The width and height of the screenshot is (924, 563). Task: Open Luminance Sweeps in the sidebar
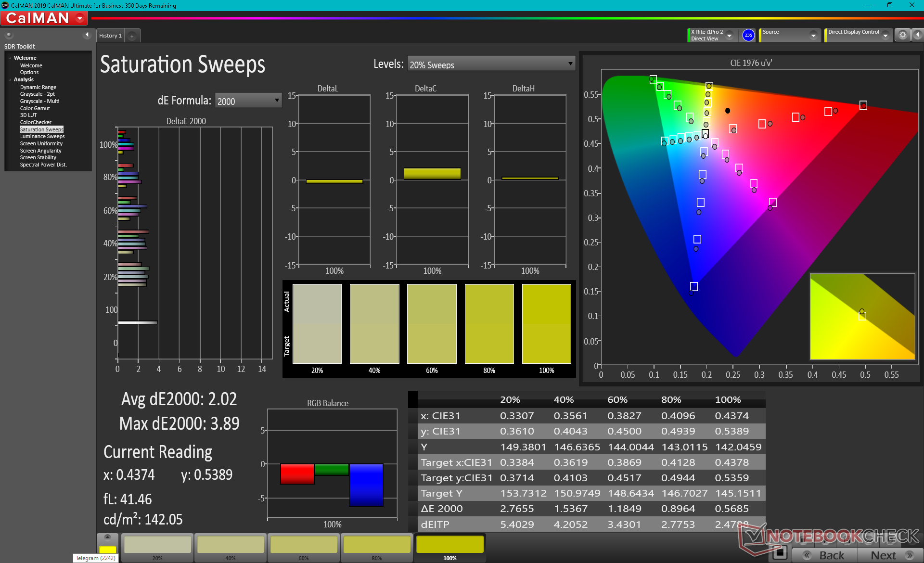pyautogui.click(x=42, y=136)
